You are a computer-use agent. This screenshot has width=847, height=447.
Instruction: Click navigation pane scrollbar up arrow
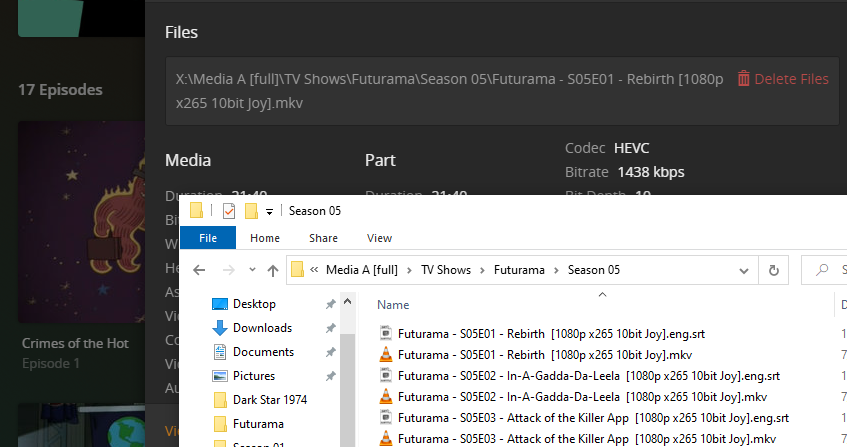347,302
